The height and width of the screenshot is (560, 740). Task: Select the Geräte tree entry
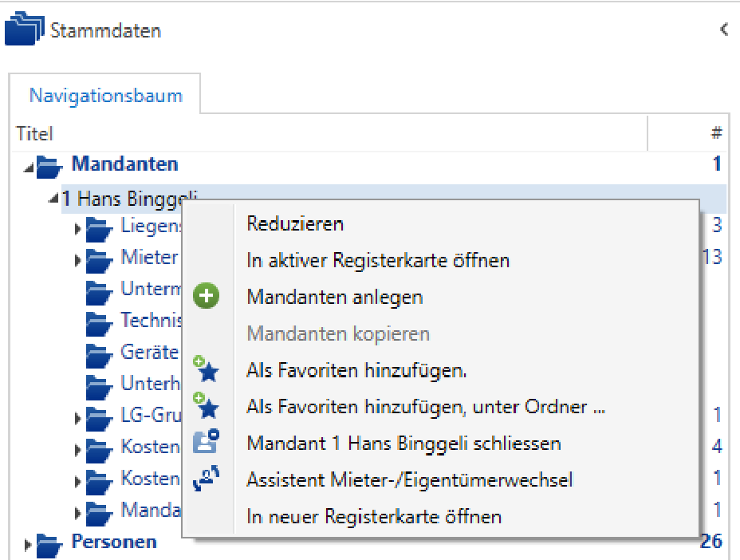150,352
